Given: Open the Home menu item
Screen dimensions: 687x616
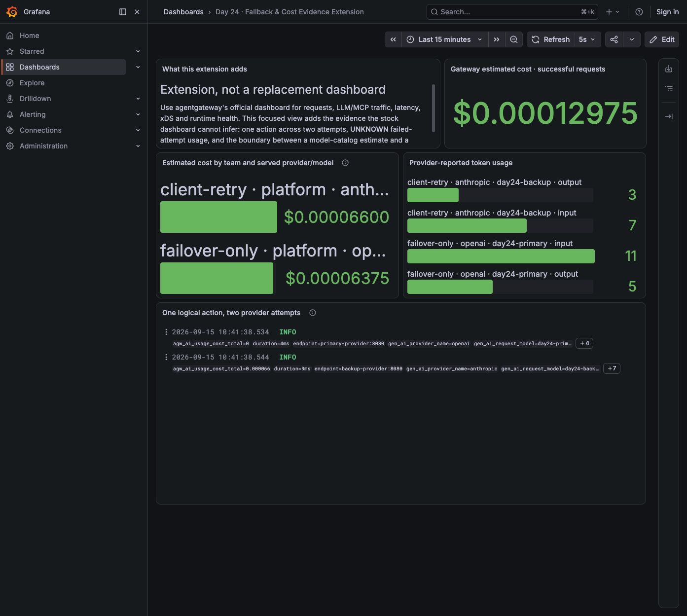Looking at the screenshot, I should pyautogui.click(x=30, y=36).
